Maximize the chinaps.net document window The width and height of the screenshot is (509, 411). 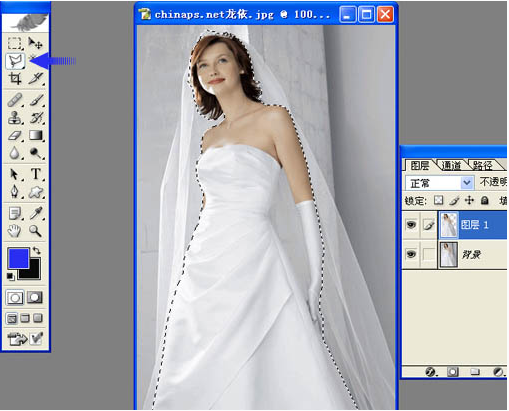(366, 15)
